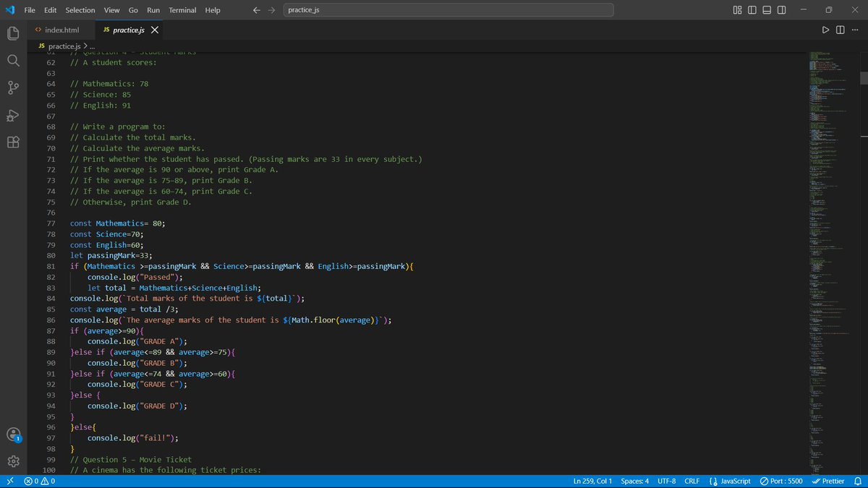Open the Run menu

pos(153,10)
